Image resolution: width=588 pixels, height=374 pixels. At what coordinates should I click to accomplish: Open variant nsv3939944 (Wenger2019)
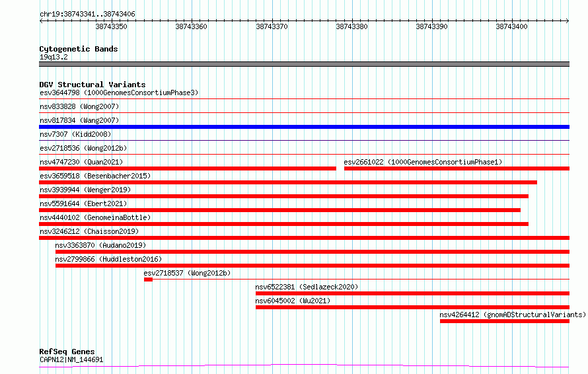tap(85, 190)
